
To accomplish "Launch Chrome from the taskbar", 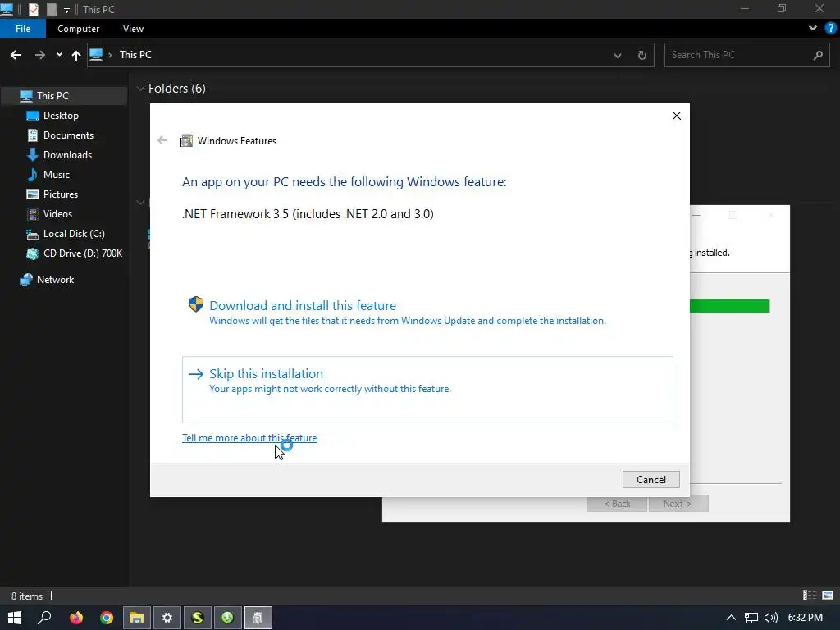I will pyautogui.click(x=107, y=618).
